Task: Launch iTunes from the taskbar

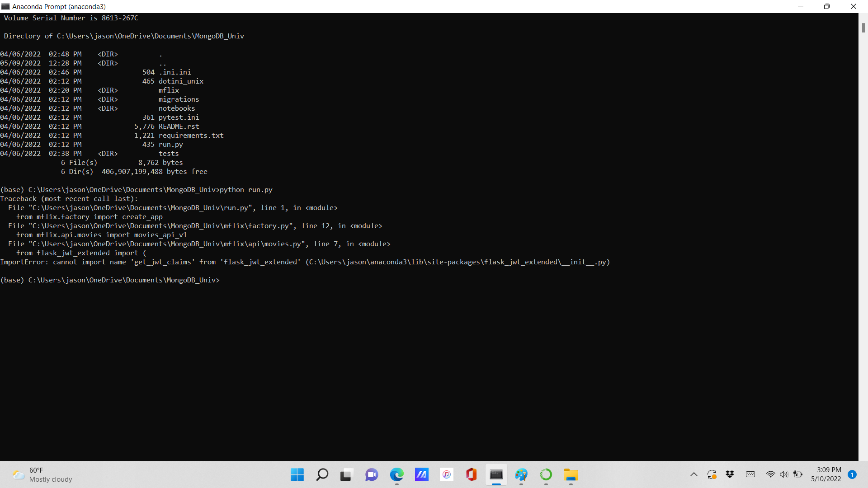Action: tap(447, 475)
